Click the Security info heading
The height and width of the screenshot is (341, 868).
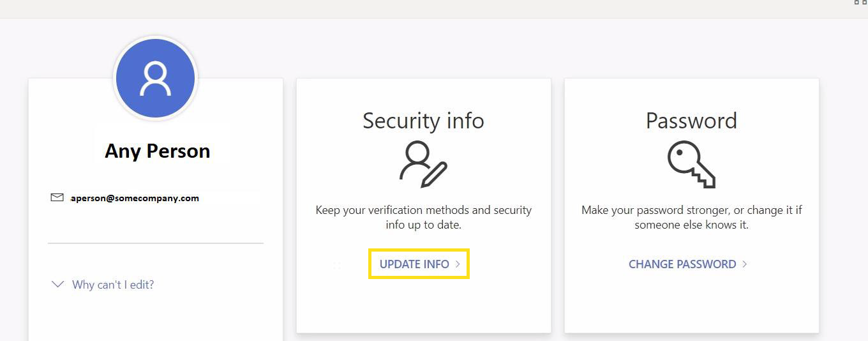423,121
